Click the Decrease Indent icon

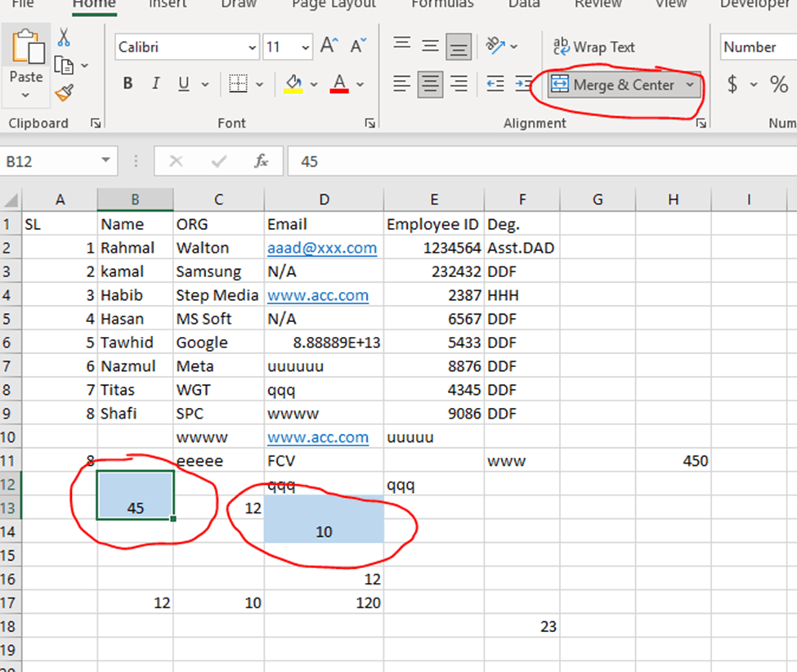tap(495, 83)
